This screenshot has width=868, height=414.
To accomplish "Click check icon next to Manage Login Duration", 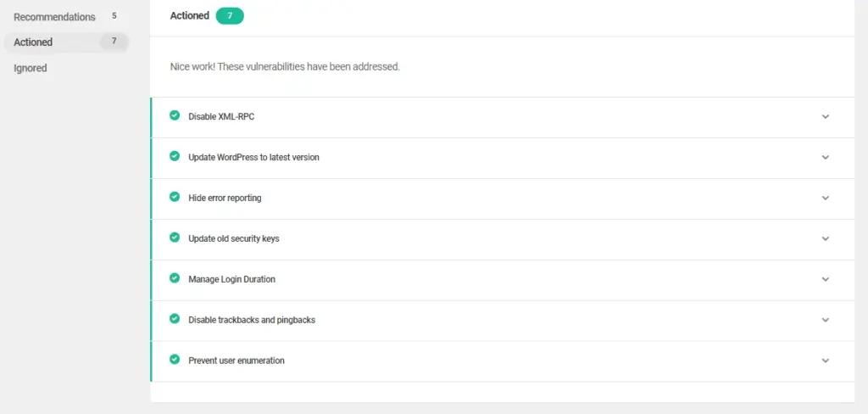I will (175, 278).
